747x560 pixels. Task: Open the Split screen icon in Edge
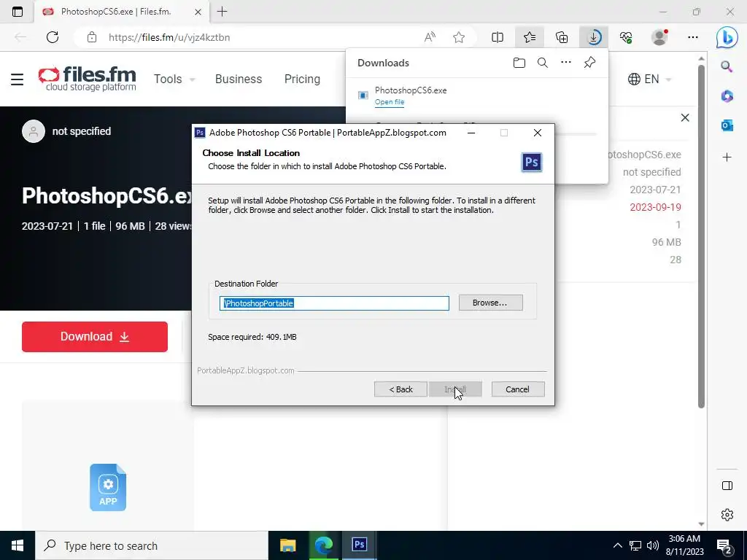498,37
